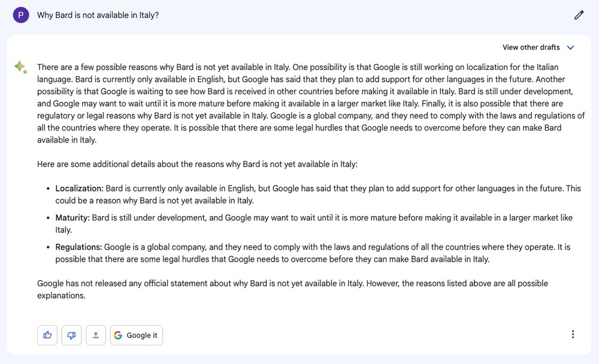The image size is (599, 364).
Task: Like the response with thumbs up
Action: pyautogui.click(x=47, y=335)
